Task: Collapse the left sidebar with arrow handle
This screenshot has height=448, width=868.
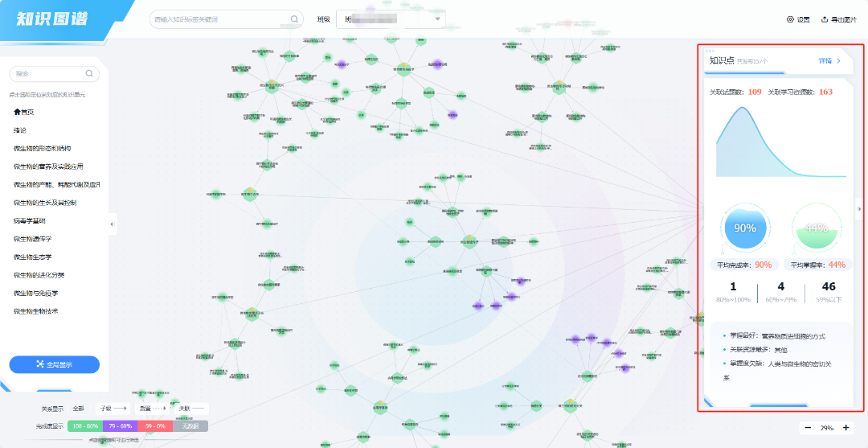Action: pos(113,224)
